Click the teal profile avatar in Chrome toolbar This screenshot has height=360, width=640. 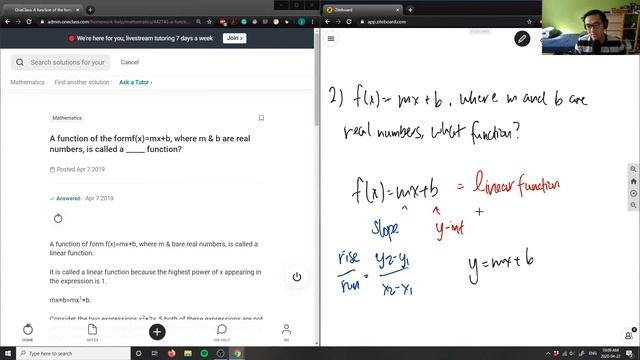[302, 22]
